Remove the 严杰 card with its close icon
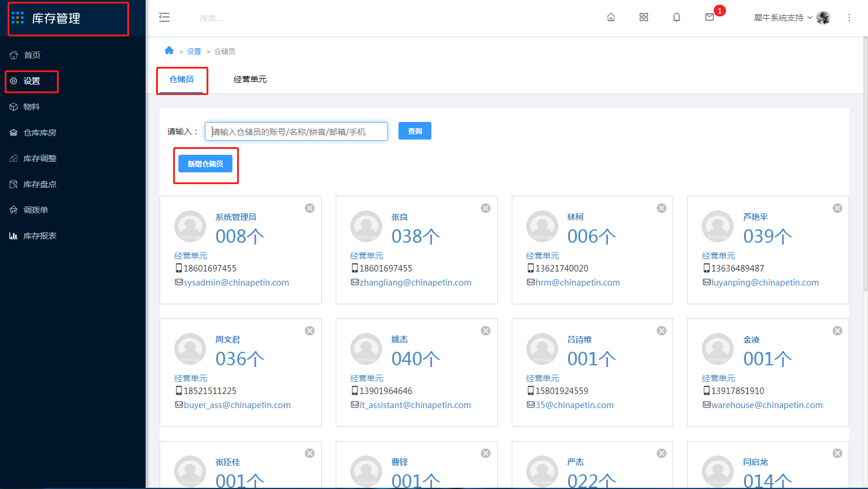This screenshot has width=868, height=489. (x=661, y=453)
